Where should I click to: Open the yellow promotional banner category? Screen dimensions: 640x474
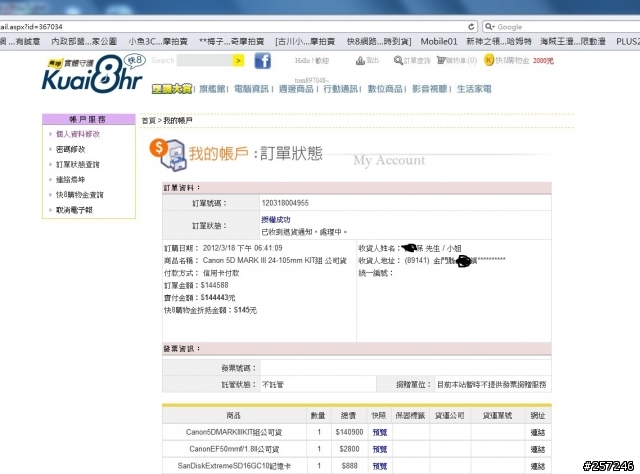172,89
